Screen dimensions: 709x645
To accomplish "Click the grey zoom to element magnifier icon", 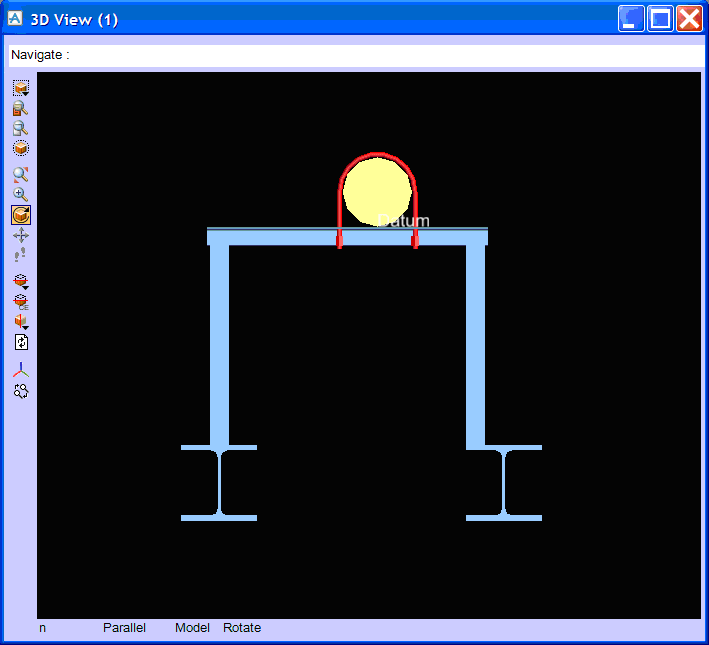I will coord(20,128).
